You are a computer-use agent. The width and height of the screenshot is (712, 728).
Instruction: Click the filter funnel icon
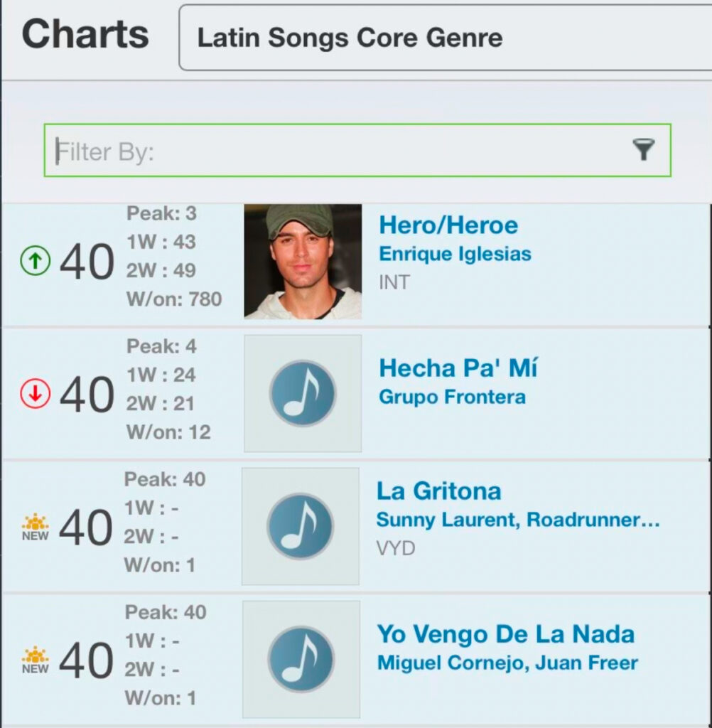(644, 151)
